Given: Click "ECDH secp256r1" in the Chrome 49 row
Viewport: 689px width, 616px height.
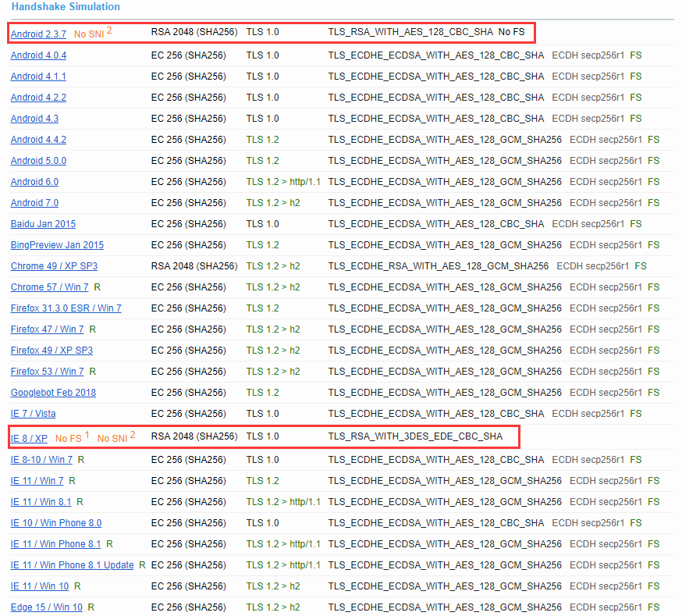Looking at the screenshot, I should click(593, 266).
